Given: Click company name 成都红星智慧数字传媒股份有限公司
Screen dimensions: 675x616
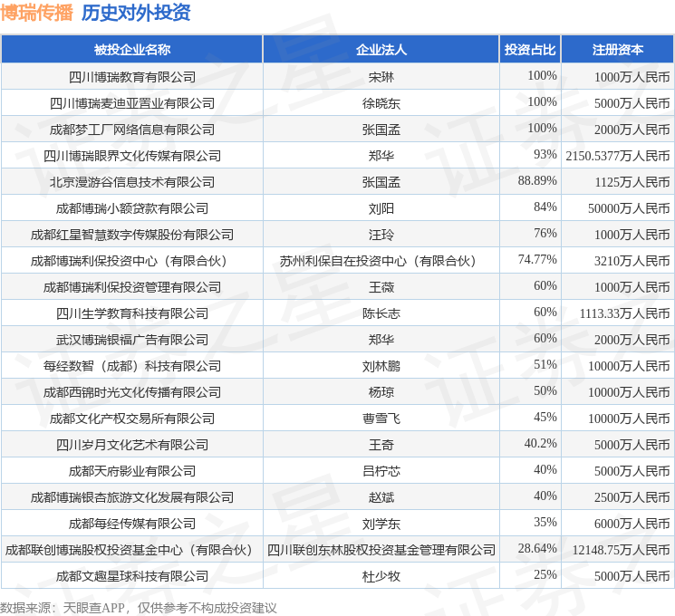Looking at the screenshot, I should tap(132, 235).
